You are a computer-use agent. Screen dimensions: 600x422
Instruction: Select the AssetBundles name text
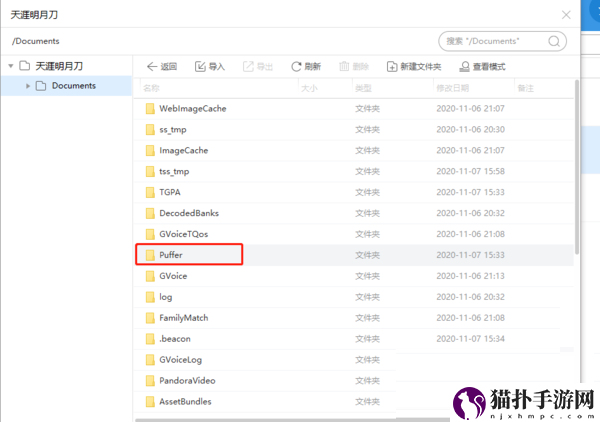pyautogui.click(x=185, y=401)
